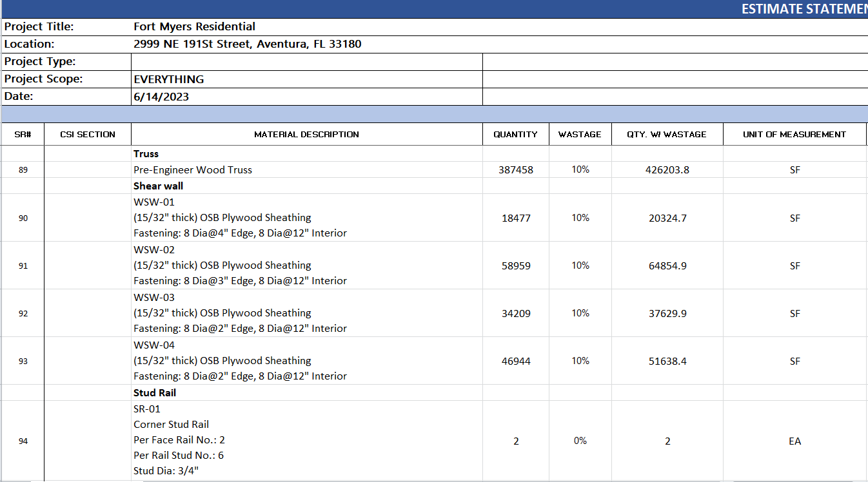This screenshot has width=868, height=482.
Task: Click the 64854.9 cell
Action: click(x=667, y=265)
